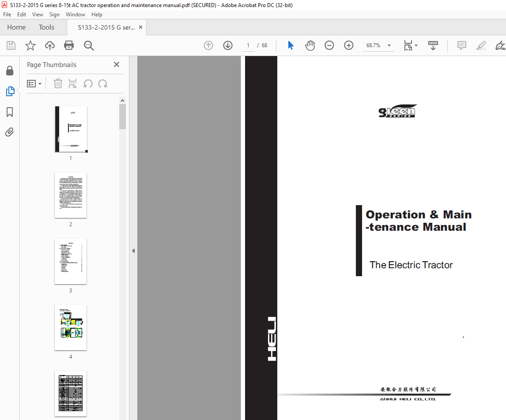Open thumbnail options dropdown menu

point(34,84)
